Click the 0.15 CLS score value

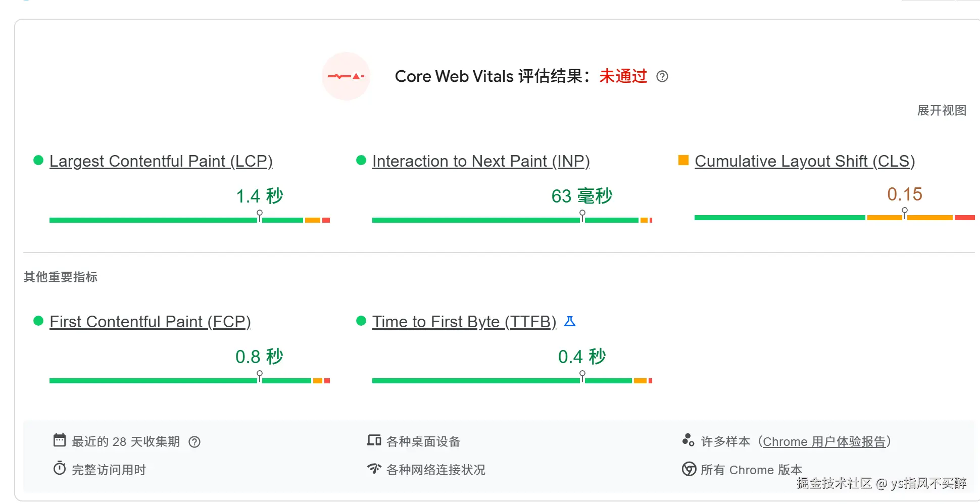[905, 194]
